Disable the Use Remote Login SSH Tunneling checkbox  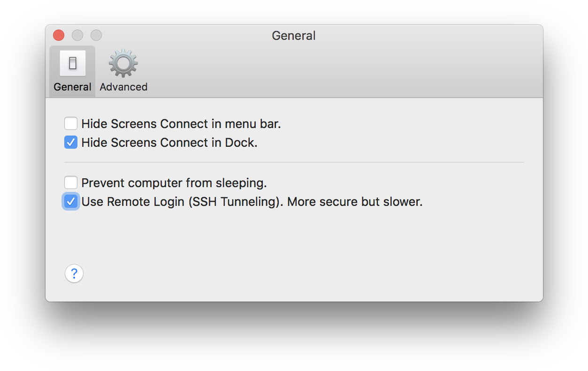pos(71,202)
